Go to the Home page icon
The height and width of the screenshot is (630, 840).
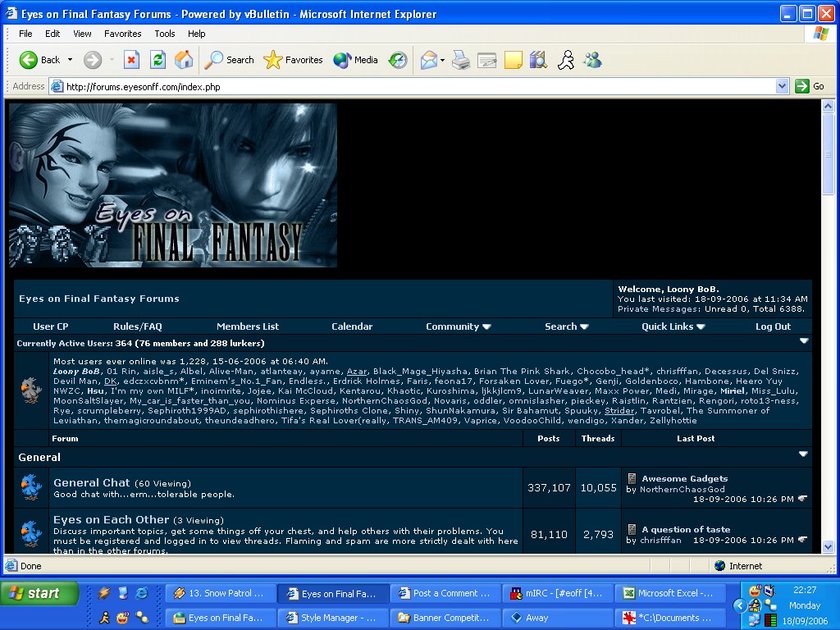184,60
